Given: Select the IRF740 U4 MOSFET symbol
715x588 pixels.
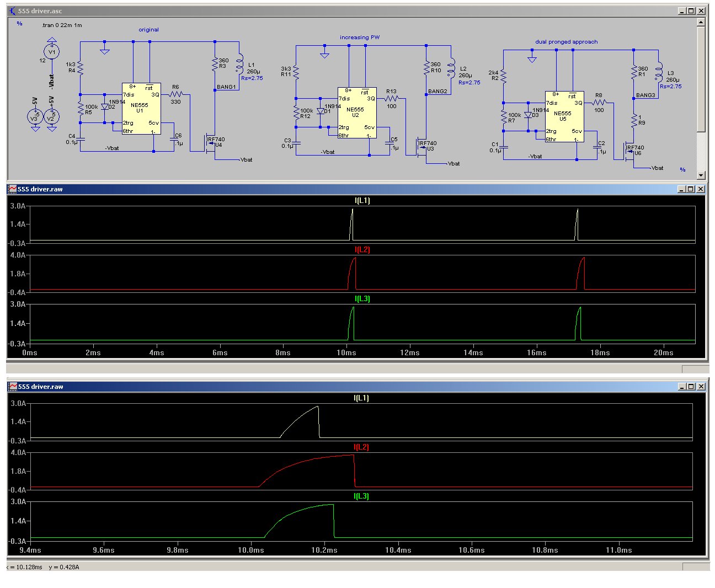Looking at the screenshot, I should pos(211,145).
